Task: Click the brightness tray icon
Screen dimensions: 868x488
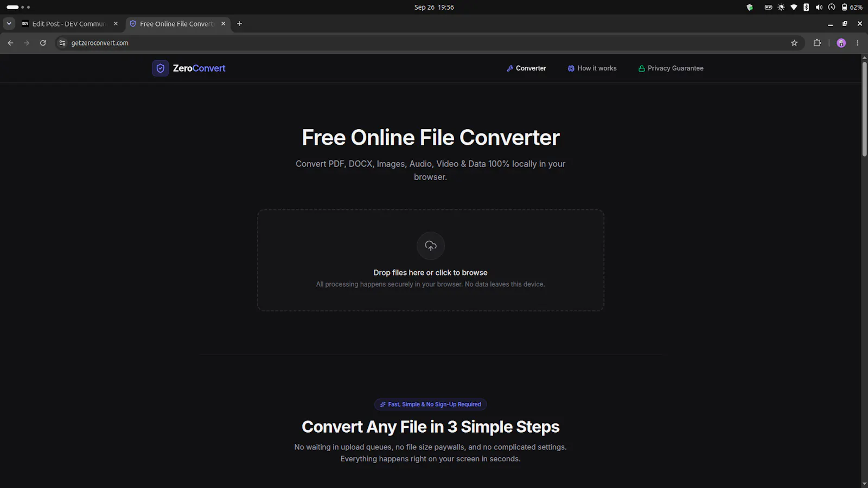Action: pyautogui.click(x=781, y=7)
